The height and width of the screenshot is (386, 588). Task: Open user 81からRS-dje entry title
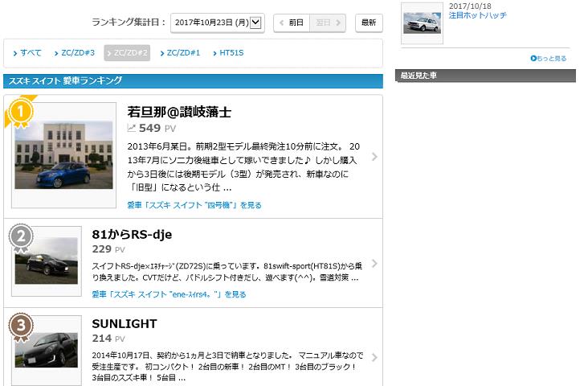point(132,234)
